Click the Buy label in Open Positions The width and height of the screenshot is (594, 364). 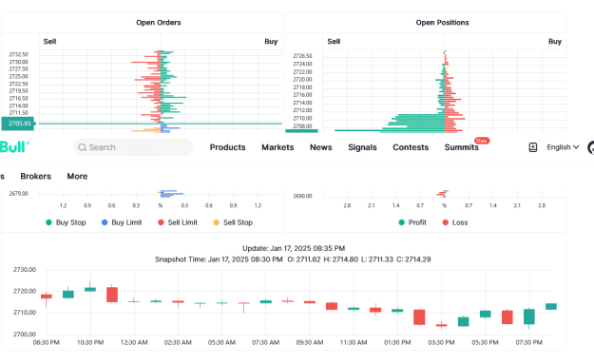tap(555, 41)
